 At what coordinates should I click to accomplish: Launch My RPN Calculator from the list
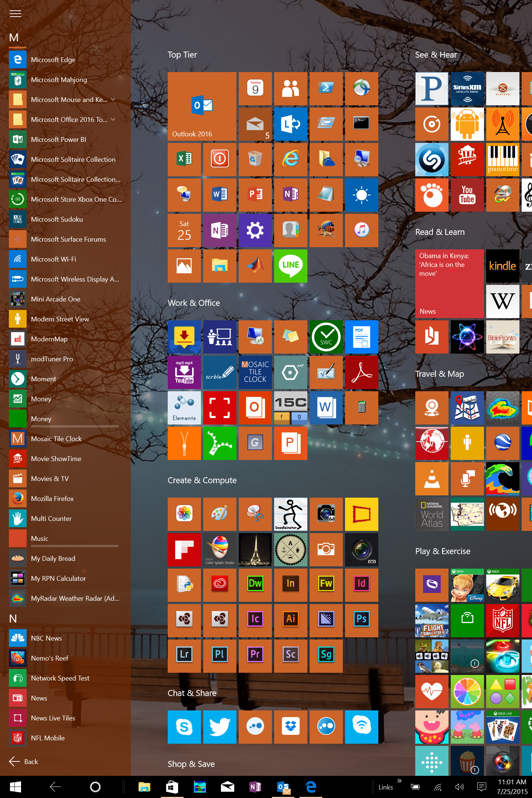(65, 579)
